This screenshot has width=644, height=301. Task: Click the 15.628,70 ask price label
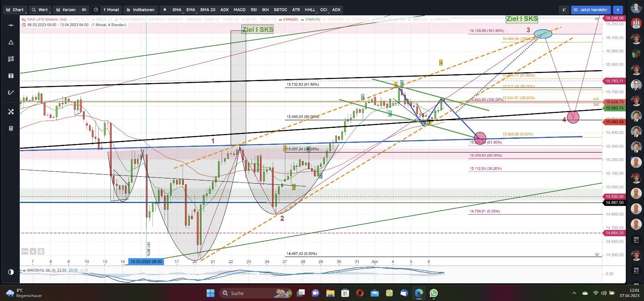[x=614, y=102]
